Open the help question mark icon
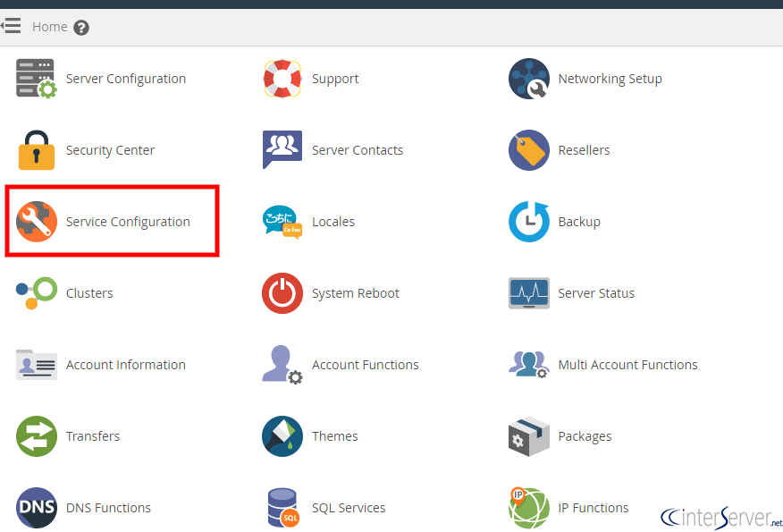 click(81, 28)
